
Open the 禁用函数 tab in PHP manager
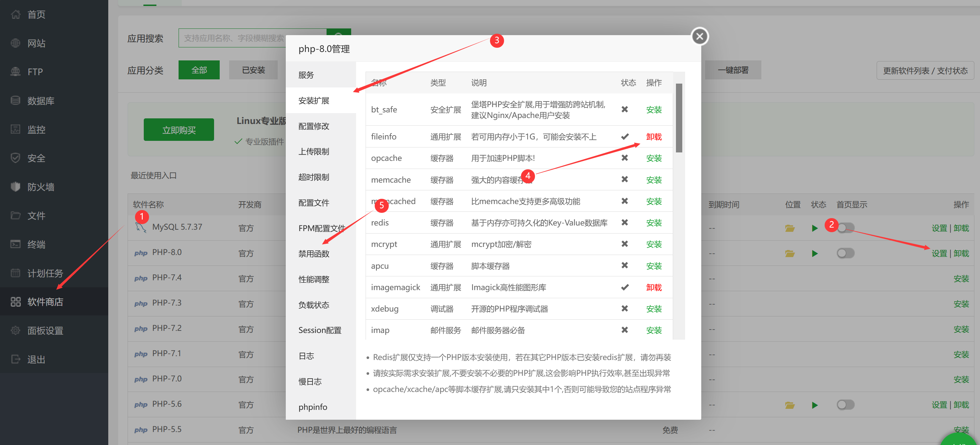pos(314,254)
